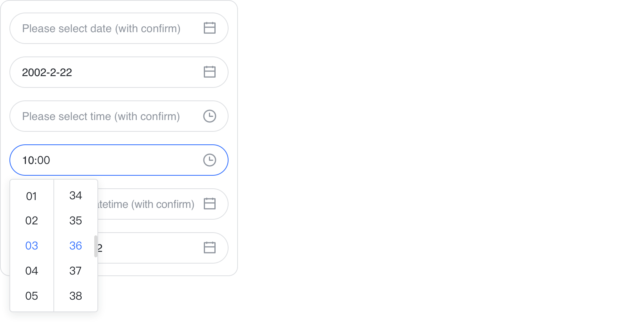
Task: Click the 10:00 time input
Action: click(x=101, y=160)
